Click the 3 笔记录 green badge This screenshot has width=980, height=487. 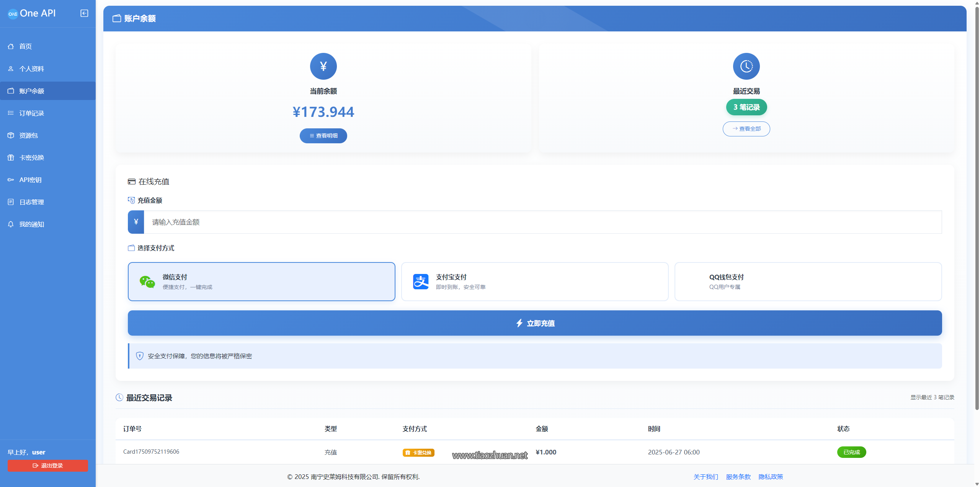point(746,107)
